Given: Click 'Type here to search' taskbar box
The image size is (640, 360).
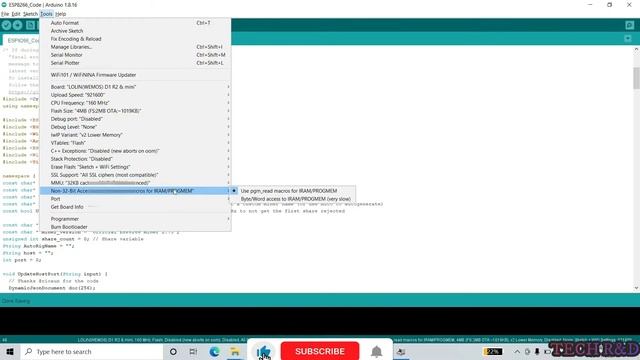Looking at the screenshot, I should point(92,351).
